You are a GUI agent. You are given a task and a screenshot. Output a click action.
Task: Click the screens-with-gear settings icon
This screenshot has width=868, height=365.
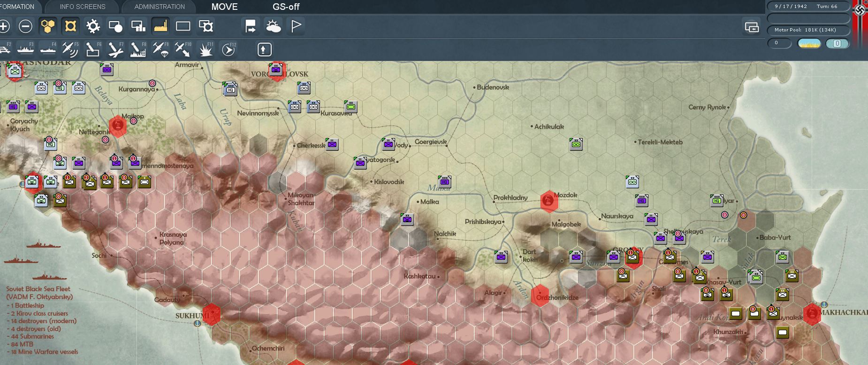206,26
